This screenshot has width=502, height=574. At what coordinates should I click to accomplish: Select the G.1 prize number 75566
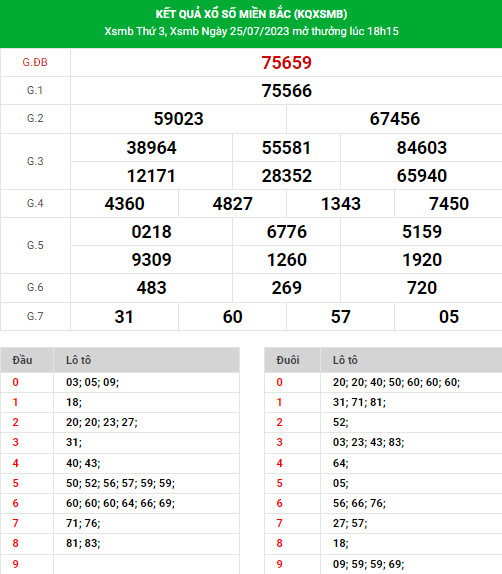[x=286, y=91]
